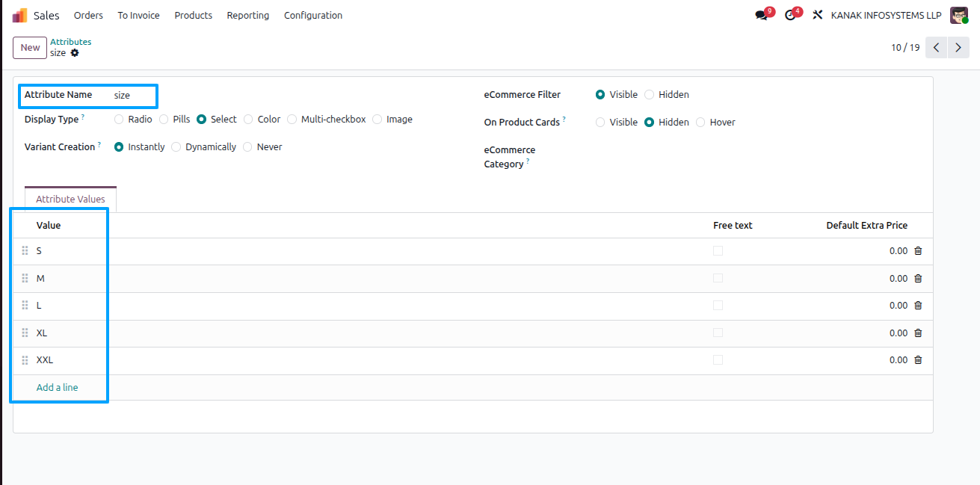Open the Configuration menu

click(313, 15)
